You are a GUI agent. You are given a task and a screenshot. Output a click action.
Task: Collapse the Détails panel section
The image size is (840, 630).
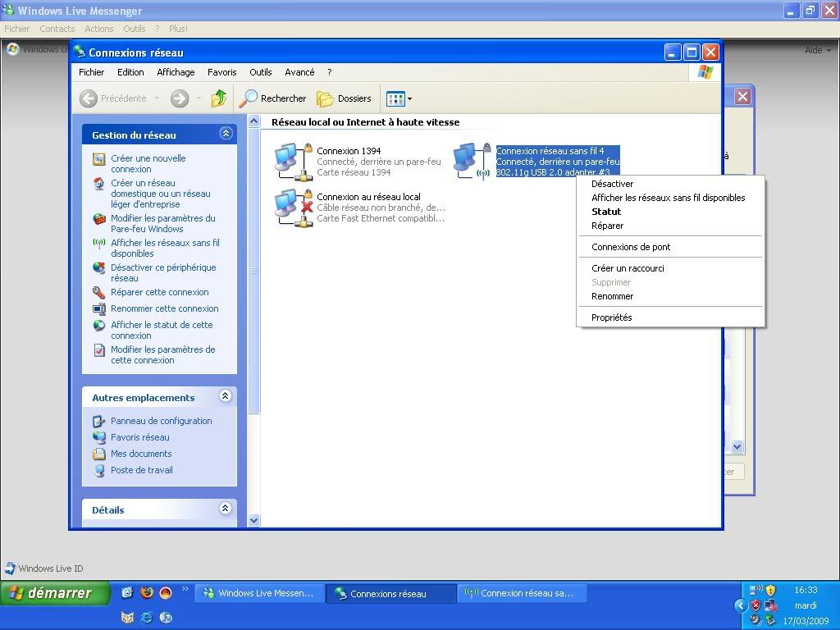226,509
